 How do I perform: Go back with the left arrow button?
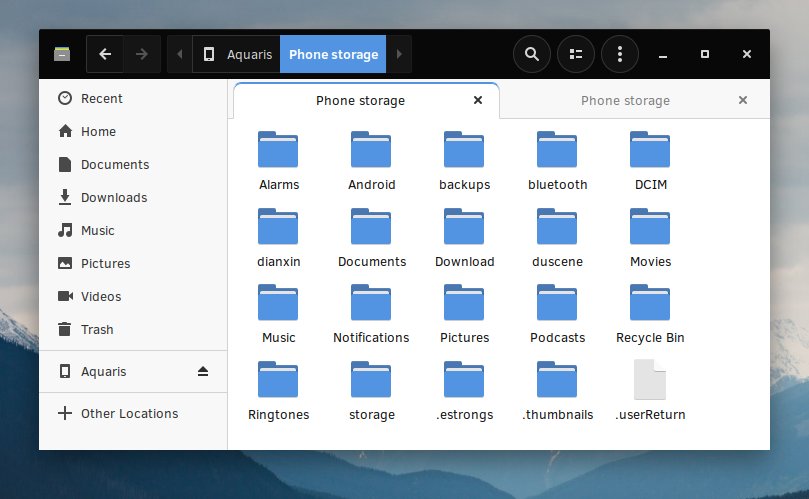click(x=105, y=54)
